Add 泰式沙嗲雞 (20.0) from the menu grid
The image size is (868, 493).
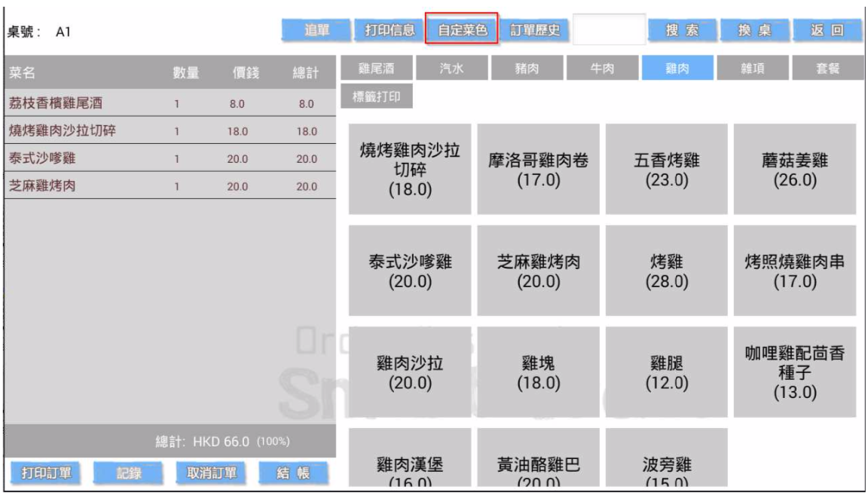410,271
